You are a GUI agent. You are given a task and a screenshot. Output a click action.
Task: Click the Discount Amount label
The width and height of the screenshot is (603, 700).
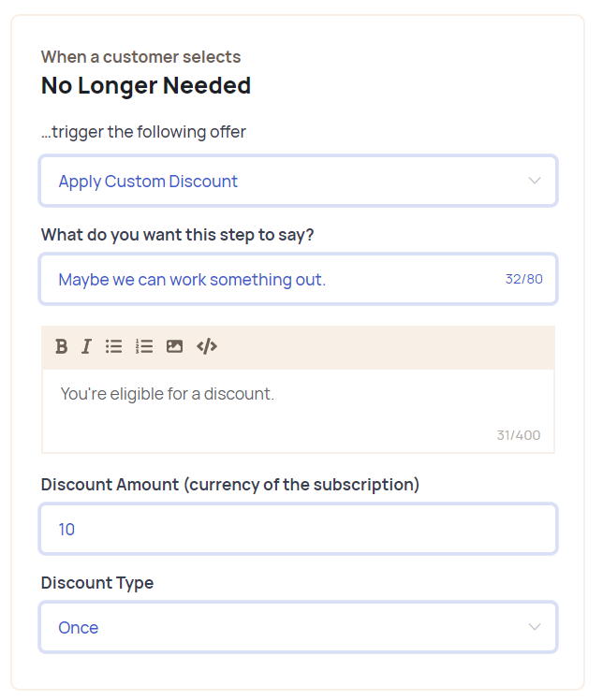coord(230,484)
